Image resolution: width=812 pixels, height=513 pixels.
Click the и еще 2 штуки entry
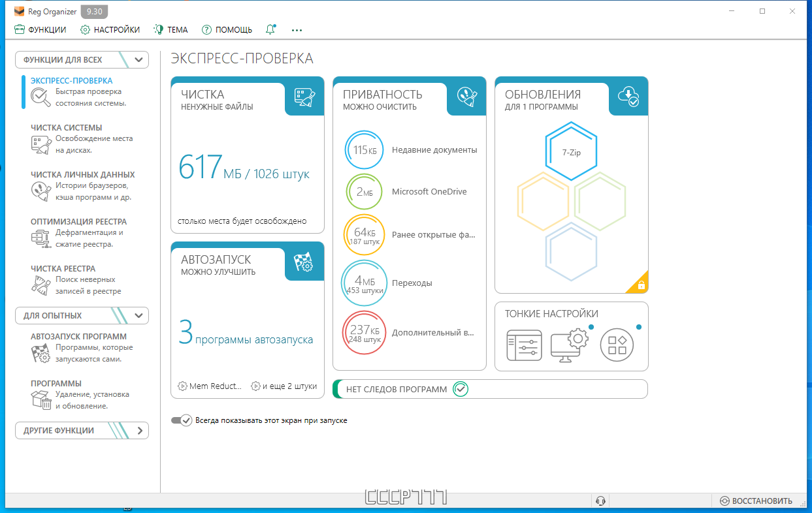tap(284, 386)
